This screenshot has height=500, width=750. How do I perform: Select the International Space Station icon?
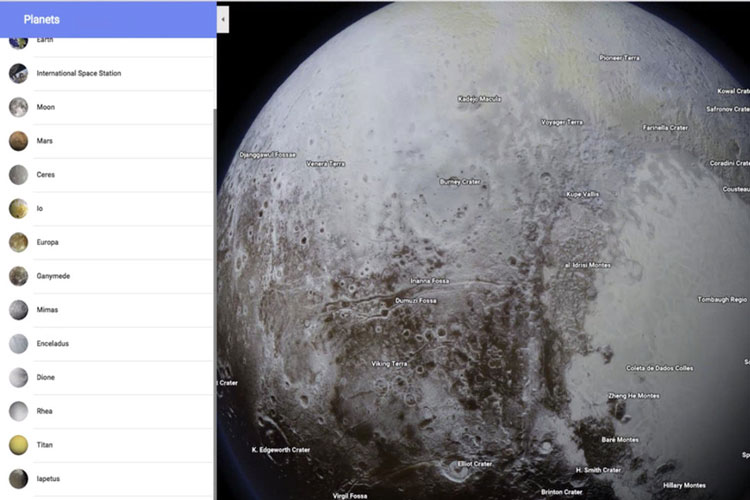[x=18, y=73]
